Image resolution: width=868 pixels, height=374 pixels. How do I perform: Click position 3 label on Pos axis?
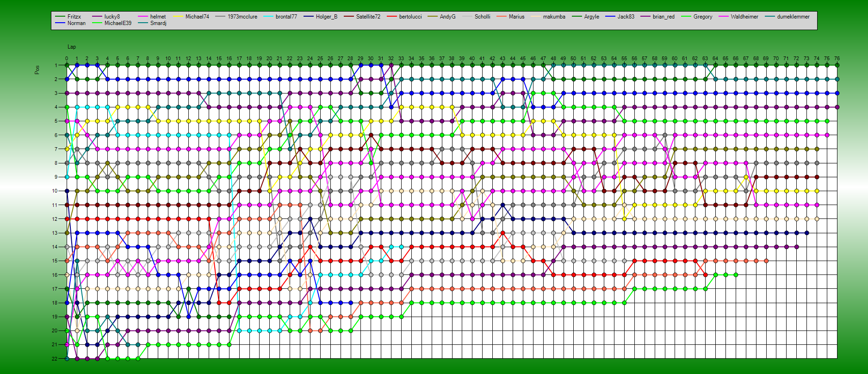56,93
